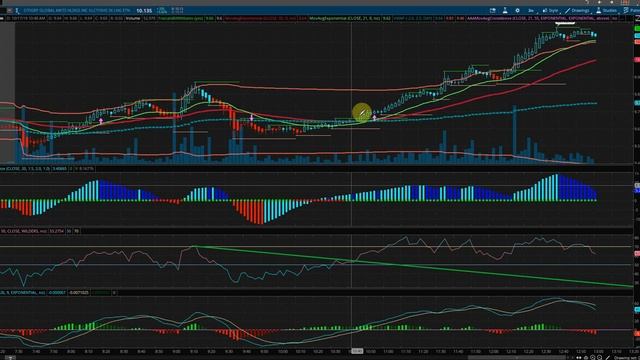Viewport: 640px width, 360px height.
Task: Open the flask (edit studies) icon
Action: click(505, 10)
